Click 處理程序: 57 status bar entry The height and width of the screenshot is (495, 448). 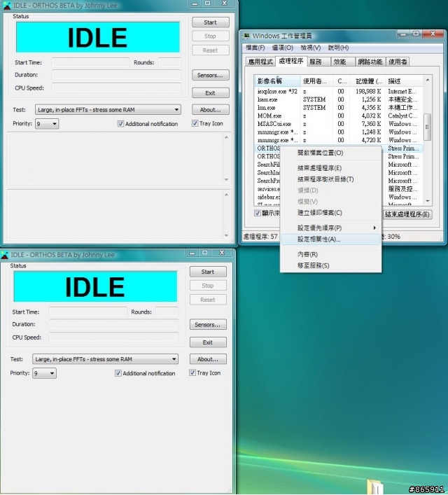point(260,237)
